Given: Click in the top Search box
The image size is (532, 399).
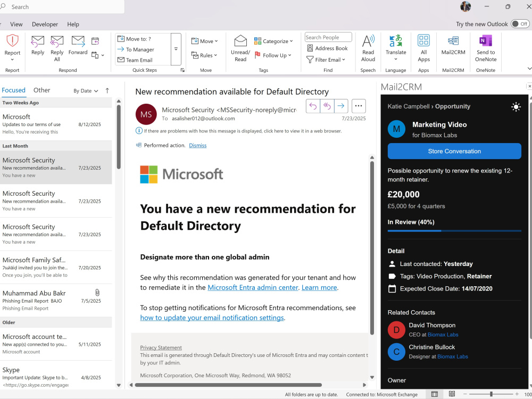Looking at the screenshot, I should (x=61, y=7).
